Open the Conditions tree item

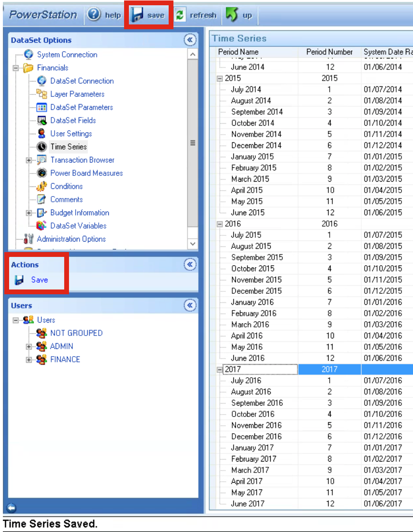(66, 186)
